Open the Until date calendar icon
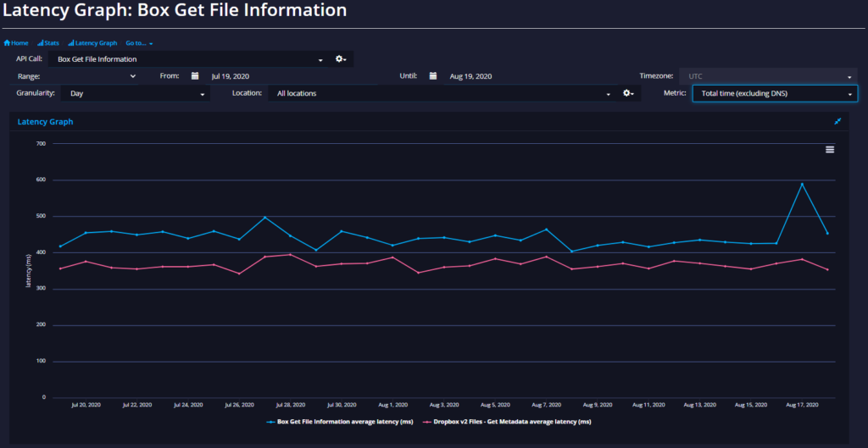The image size is (868, 448). 433,75
